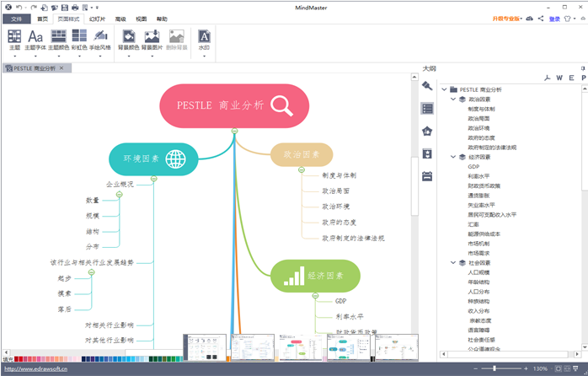The image size is (588, 376).
Task: Open the format brush panel in sidebar
Action: 427,86
